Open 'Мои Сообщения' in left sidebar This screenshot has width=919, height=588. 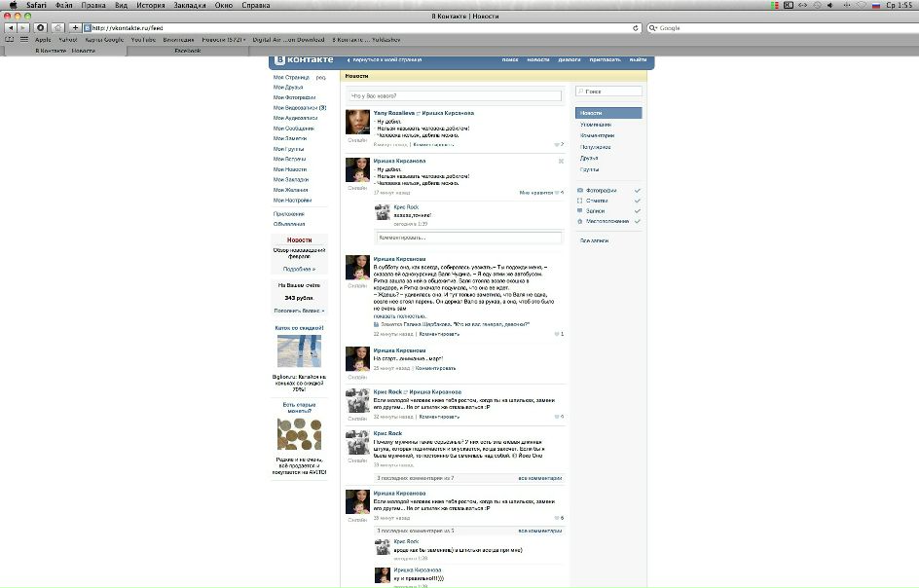pos(293,129)
